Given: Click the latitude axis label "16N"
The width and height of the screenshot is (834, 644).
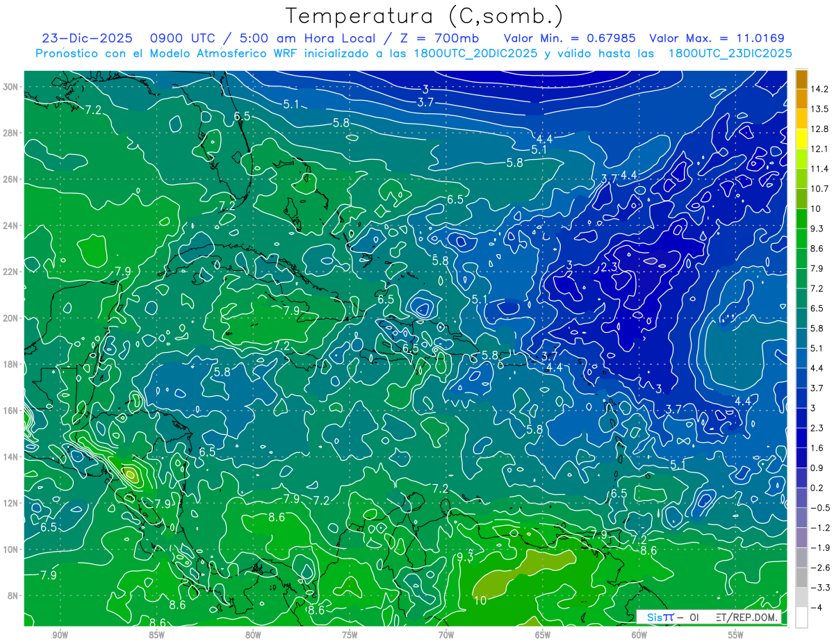Looking at the screenshot, I should 12,411.
